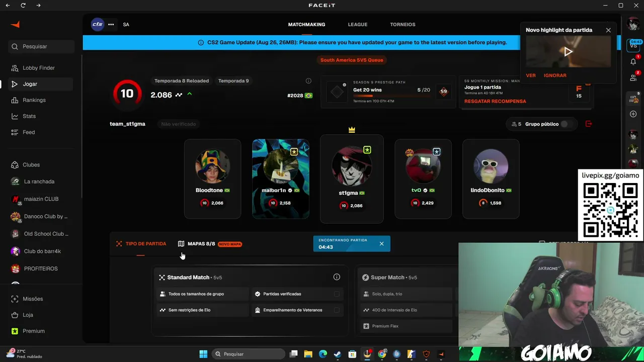Click VER on the highlight popup
644x362 pixels.
(x=531, y=75)
